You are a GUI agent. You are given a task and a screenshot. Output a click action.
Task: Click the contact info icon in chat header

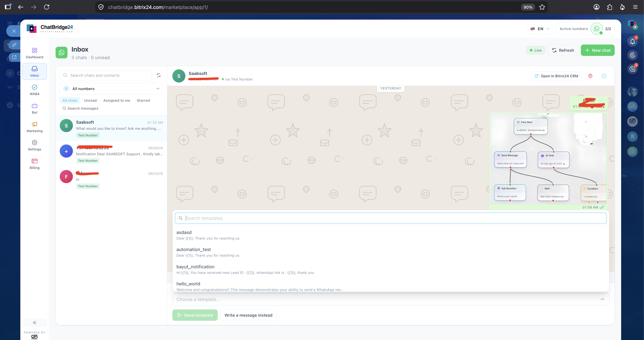pyautogui.click(x=604, y=76)
